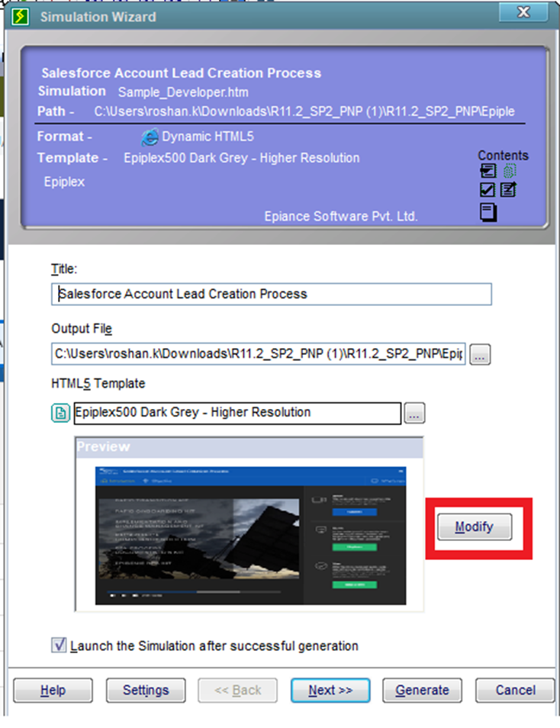Click the 'Epiplex' text in header
The width and height of the screenshot is (560, 728).
(64, 182)
